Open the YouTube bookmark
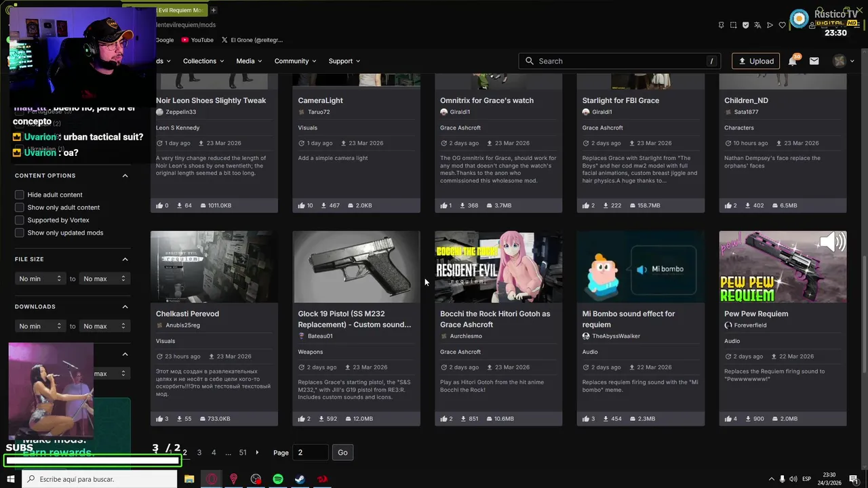868x488 pixels. pos(197,40)
